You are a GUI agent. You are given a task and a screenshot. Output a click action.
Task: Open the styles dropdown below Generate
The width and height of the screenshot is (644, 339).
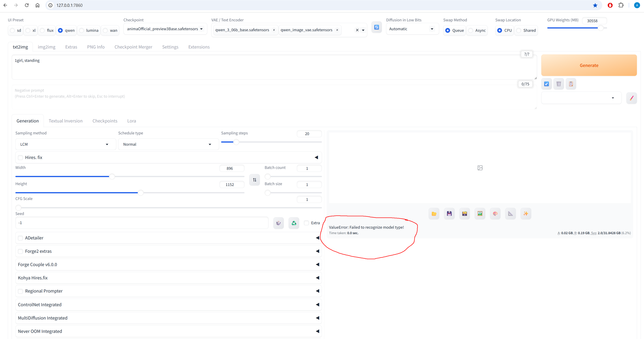581,98
